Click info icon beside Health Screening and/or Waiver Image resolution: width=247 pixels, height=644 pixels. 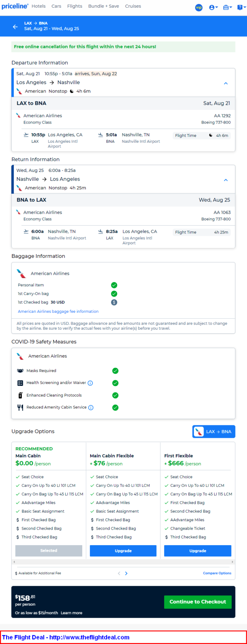tap(90, 383)
